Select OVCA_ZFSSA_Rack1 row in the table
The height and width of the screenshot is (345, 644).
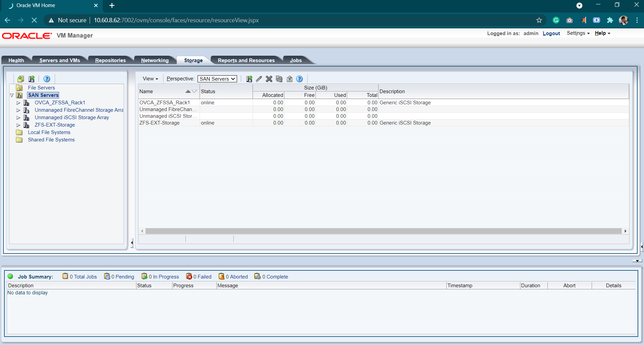[384, 103]
